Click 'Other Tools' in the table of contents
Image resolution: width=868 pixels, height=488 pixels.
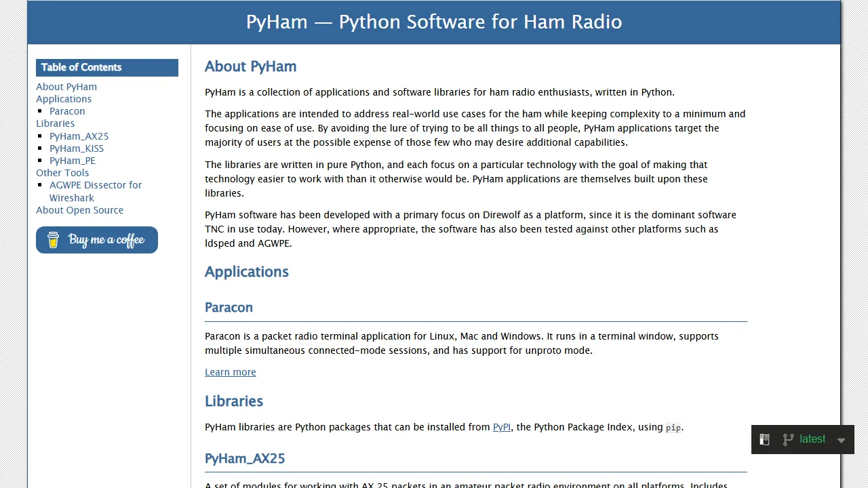62,173
